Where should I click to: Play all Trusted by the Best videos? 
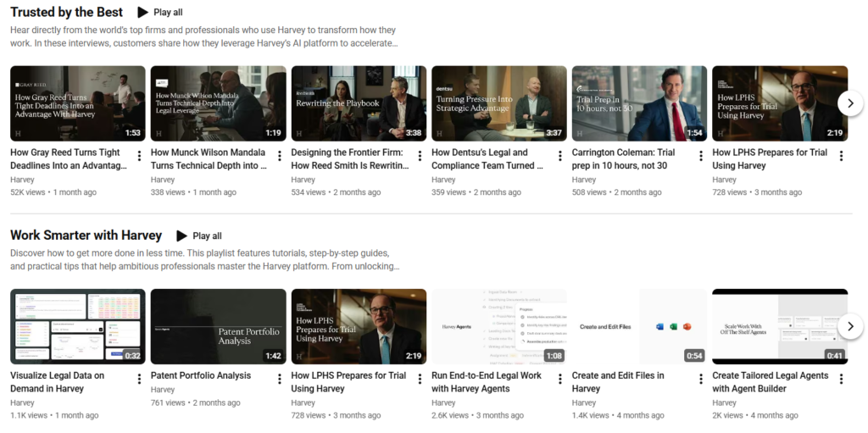tap(160, 12)
